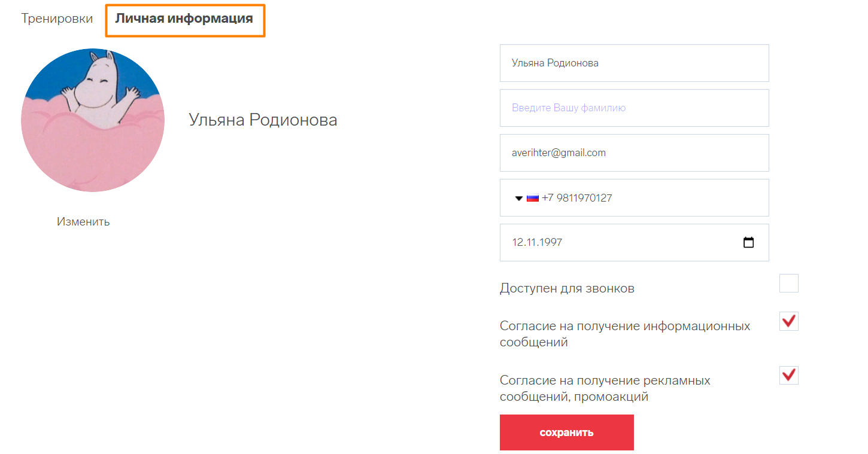Click the large profile name heading beside avatar
Image resolution: width=868 pixels, height=454 pixels.
tap(263, 120)
